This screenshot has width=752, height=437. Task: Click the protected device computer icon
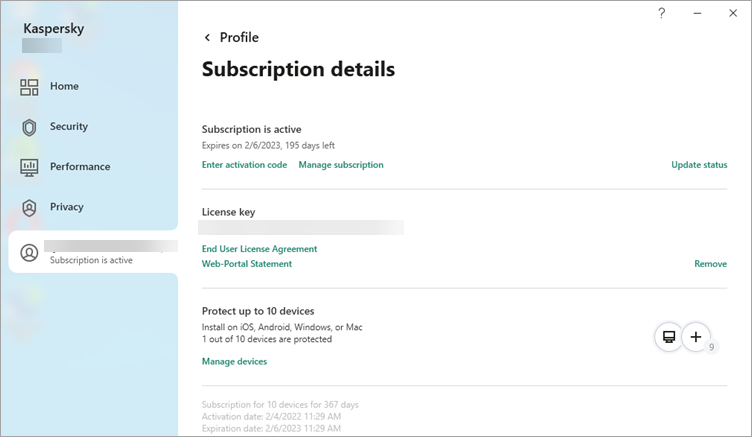(667, 337)
